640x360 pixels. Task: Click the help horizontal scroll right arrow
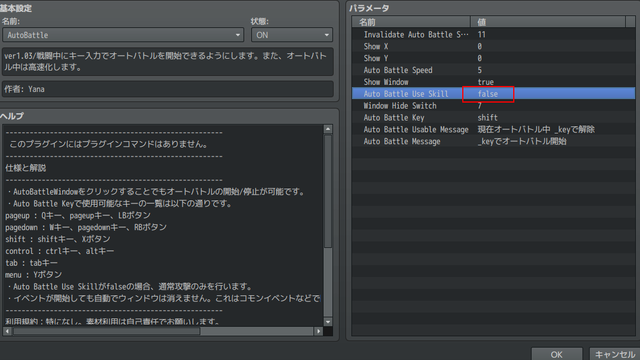(x=318, y=331)
